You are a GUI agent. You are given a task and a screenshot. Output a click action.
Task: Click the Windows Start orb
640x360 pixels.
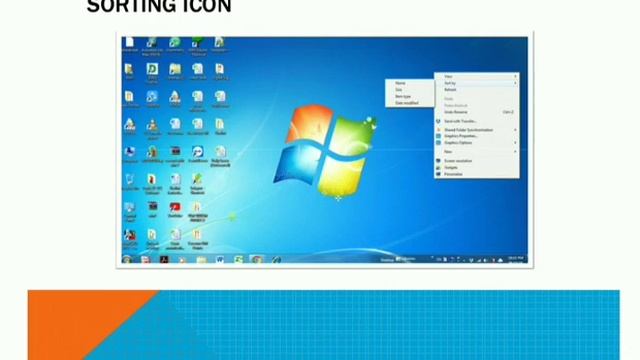point(127,259)
